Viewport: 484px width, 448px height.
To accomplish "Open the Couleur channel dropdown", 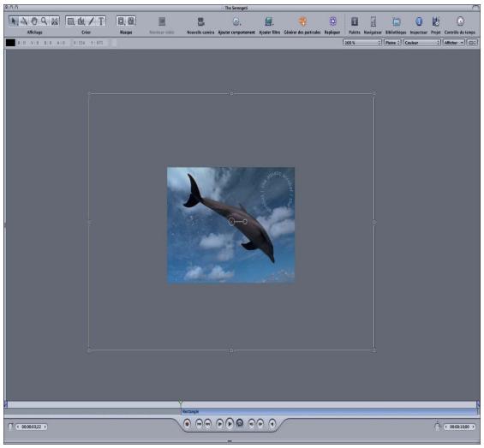I will point(422,43).
